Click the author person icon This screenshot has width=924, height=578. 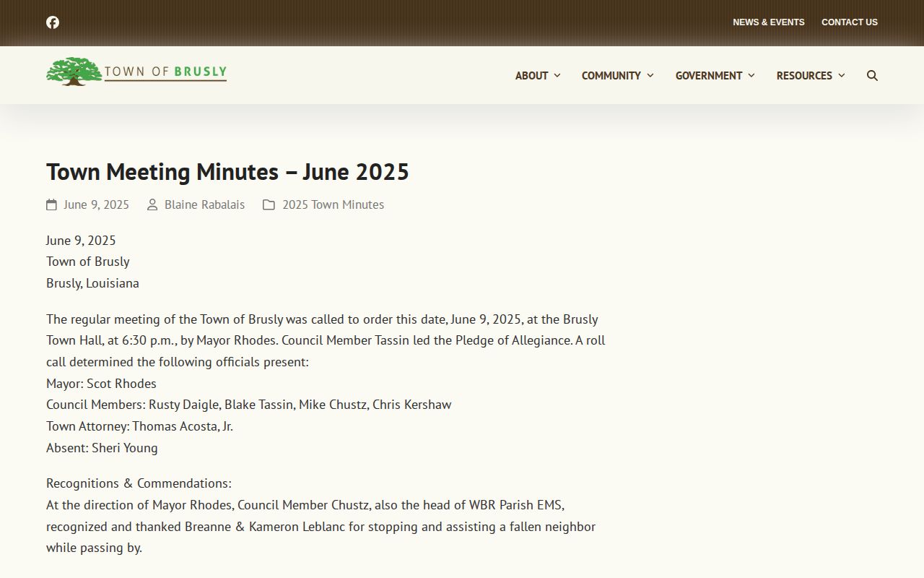(x=152, y=205)
